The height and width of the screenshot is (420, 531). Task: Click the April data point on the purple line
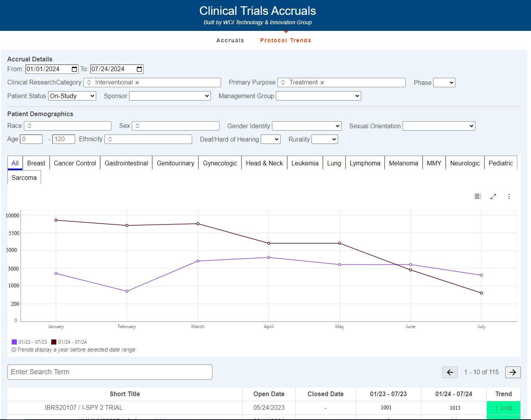coord(269,257)
